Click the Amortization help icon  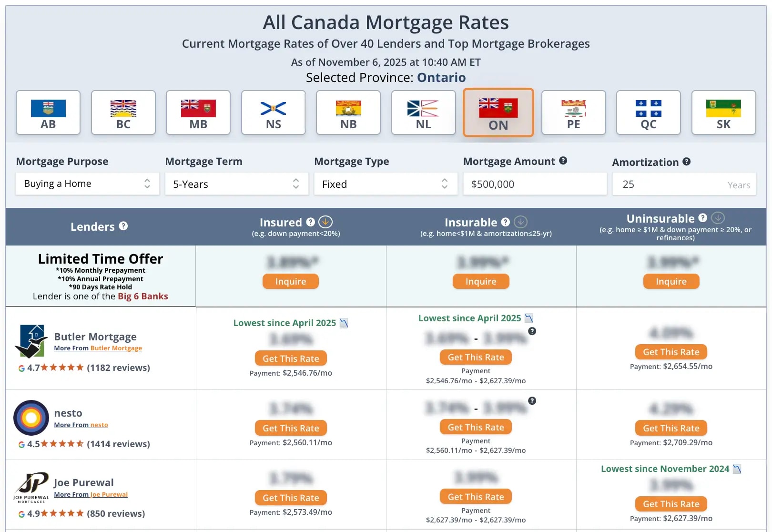tap(687, 162)
